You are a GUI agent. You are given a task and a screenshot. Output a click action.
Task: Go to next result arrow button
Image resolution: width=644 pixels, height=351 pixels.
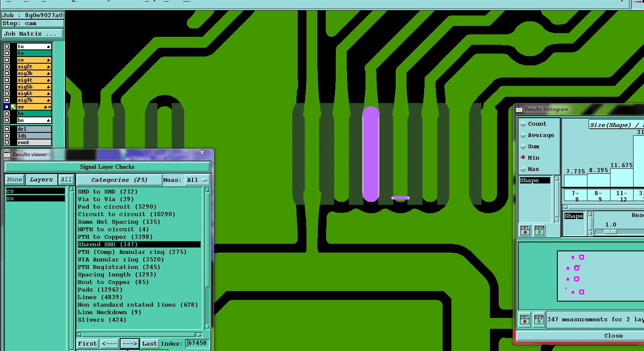tap(130, 344)
